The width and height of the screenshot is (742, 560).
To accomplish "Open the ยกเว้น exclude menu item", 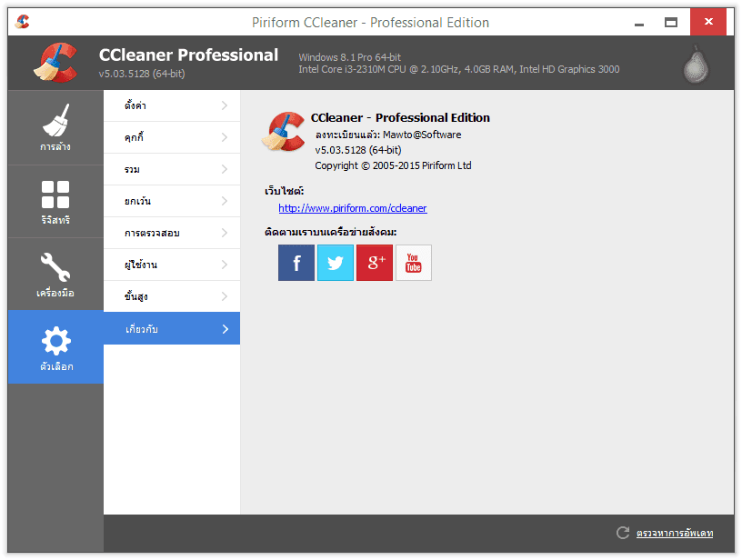I will [172, 201].
